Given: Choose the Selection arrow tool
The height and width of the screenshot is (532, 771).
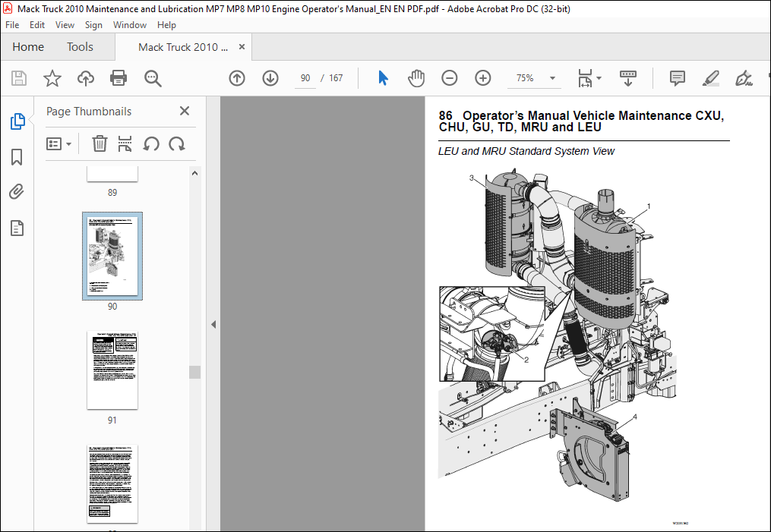Looking at the screenshot, I should tap(383, 78).
